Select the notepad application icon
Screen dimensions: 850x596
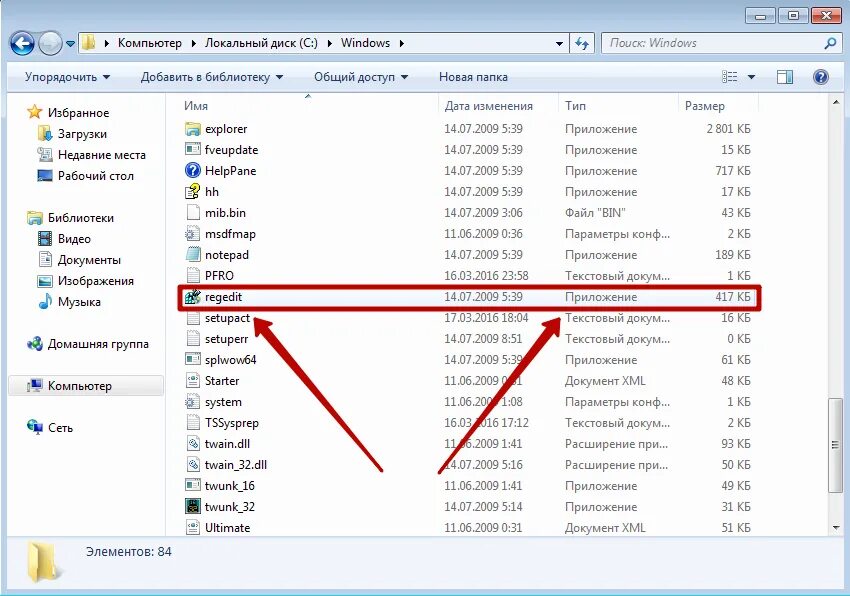click(192, 254)
